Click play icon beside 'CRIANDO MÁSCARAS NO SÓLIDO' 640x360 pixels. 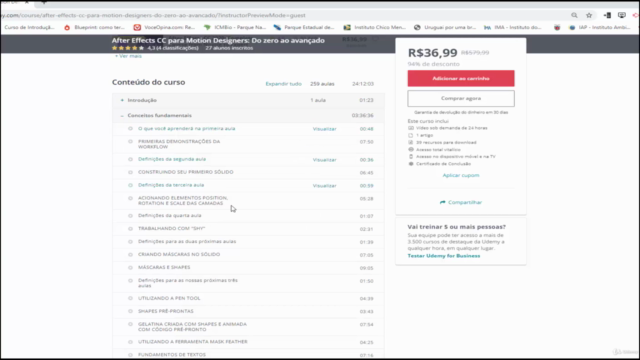coord(130,255)
